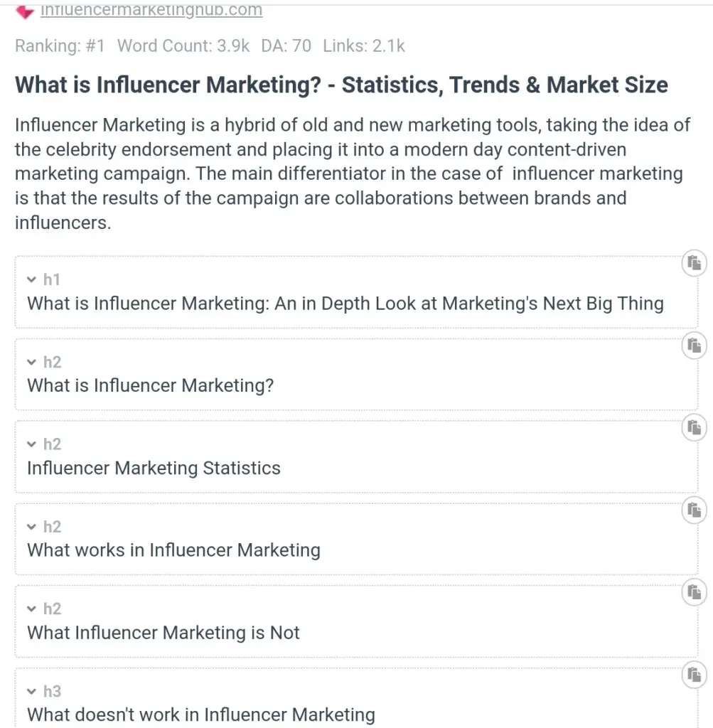Collapse the h1 heading chevron
Viewport: 713px width, 728px height.
coord(31,279)
